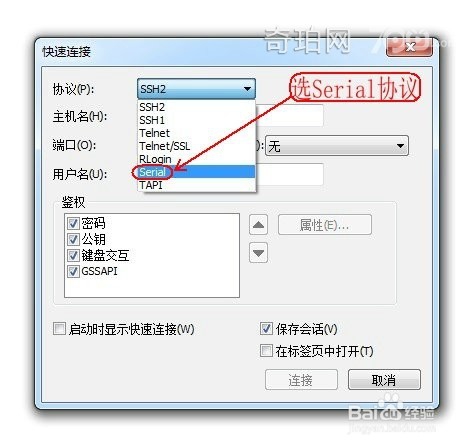The width and height of the screenshot is (465, 446).
Task: Open the firewall dropdown showing 无
Action: [337, 146]
